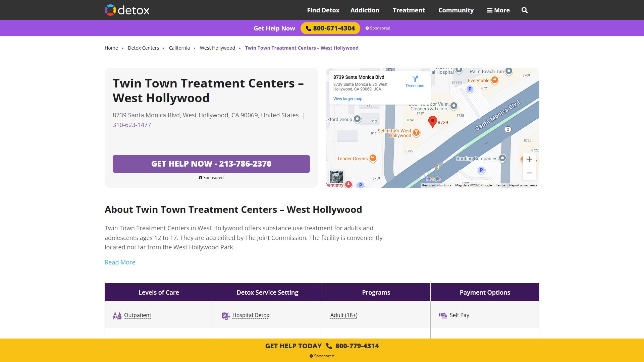Click the facility street address text

tap(206, 115)
